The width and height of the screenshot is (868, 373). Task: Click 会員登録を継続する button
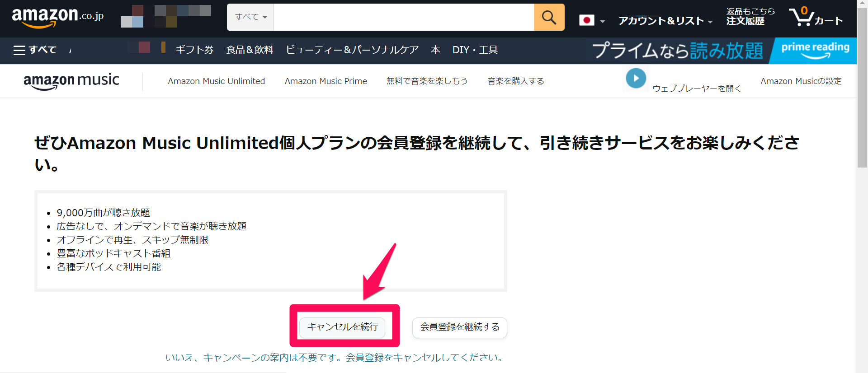(x=460, y=327)
